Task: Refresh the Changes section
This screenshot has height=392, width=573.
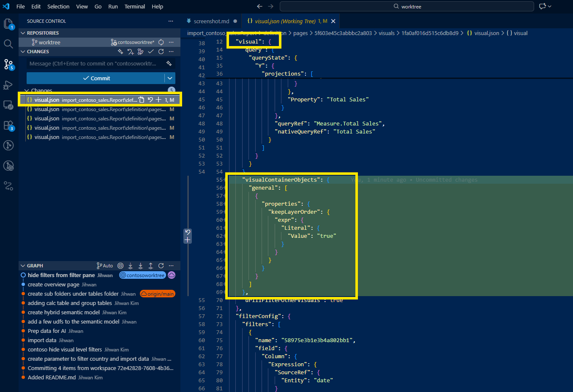Action: [x=161, y=52]
